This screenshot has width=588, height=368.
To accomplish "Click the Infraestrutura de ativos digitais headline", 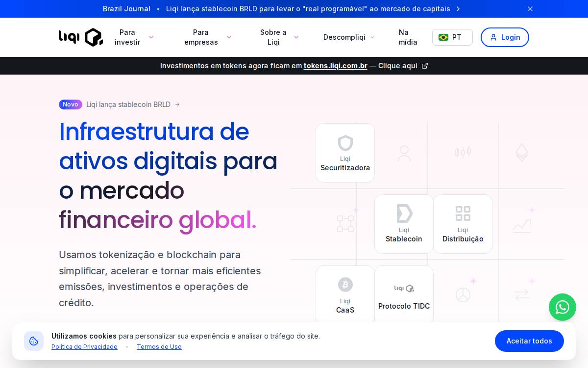I will (x=168, y=176).
